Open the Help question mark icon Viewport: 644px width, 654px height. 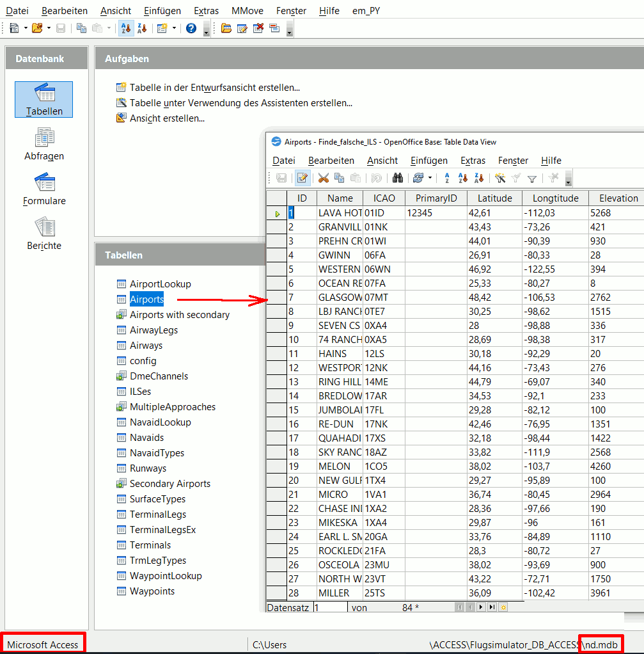coord(191,28)
